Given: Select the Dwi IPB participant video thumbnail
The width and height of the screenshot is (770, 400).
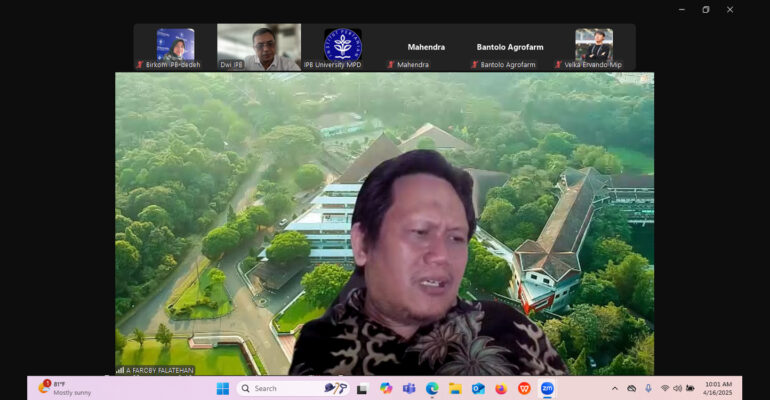Looking at the screenshot, I should coord(259,46).
